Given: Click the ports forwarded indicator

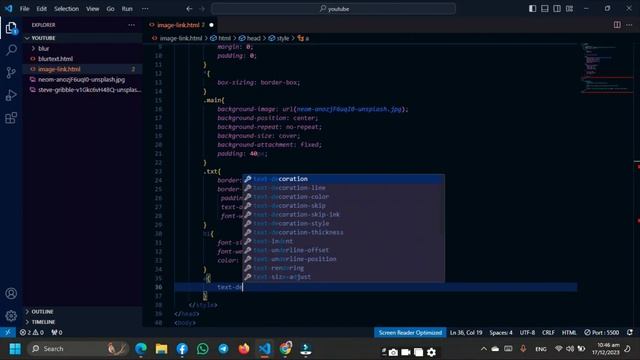Looking at the screenshot, I should pyautogui.click(x=57, y=332).
